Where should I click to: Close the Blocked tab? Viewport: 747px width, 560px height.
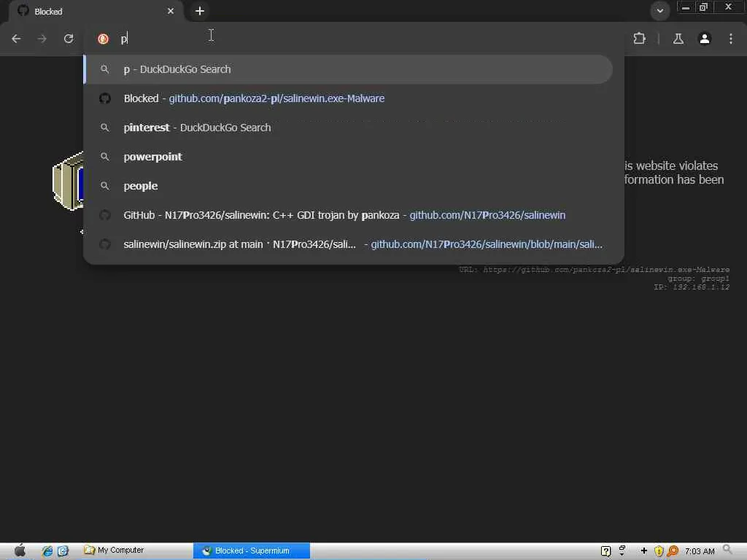[171, 11]
